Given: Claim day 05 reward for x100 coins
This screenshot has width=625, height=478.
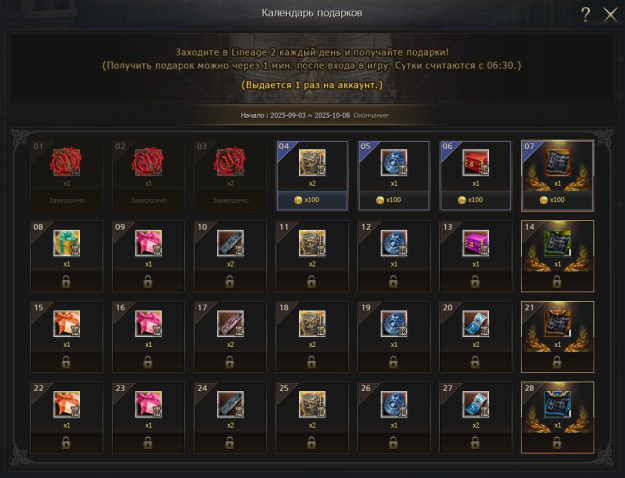Looking at the screenshot, I should (x=394, y=200).
